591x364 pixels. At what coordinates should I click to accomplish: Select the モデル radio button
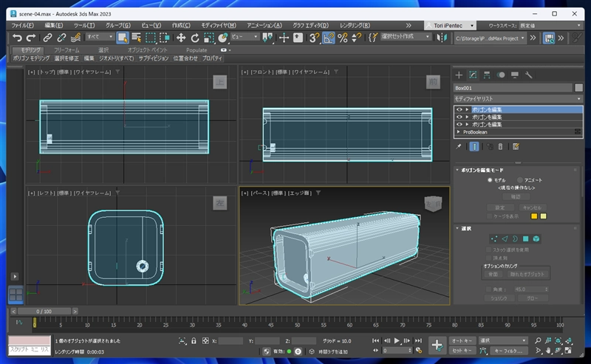489,179
